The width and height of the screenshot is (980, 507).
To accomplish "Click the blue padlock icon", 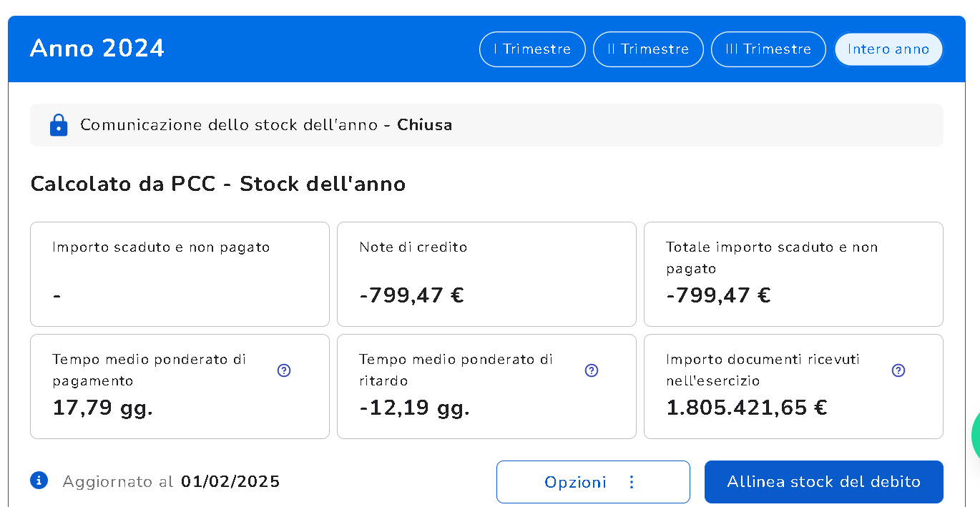I will (x=58, y=125).
